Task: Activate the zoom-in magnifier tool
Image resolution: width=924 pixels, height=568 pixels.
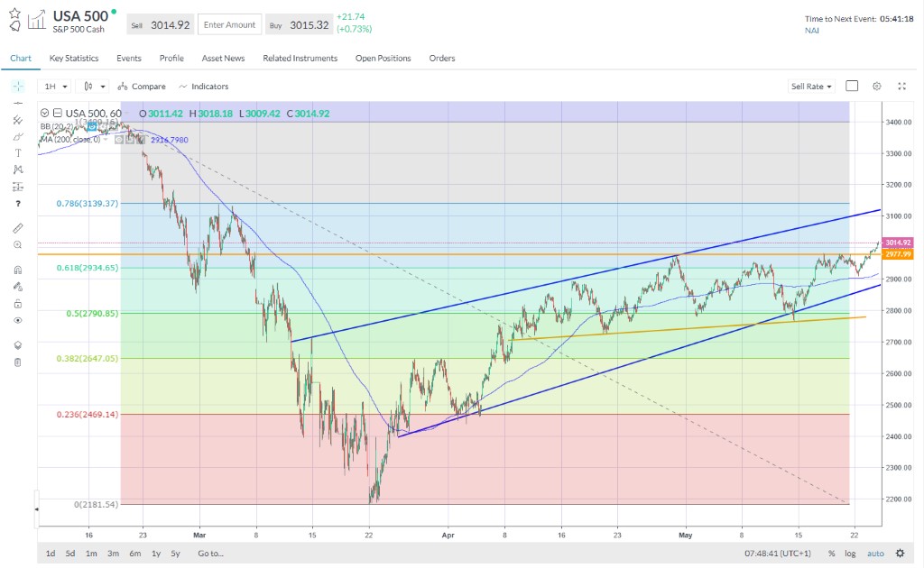Action: click(x=18, y=245)
